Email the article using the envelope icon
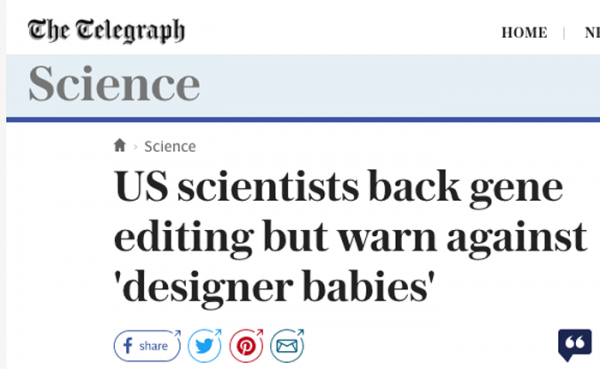 pyautogui.click(x=287, y=346)
